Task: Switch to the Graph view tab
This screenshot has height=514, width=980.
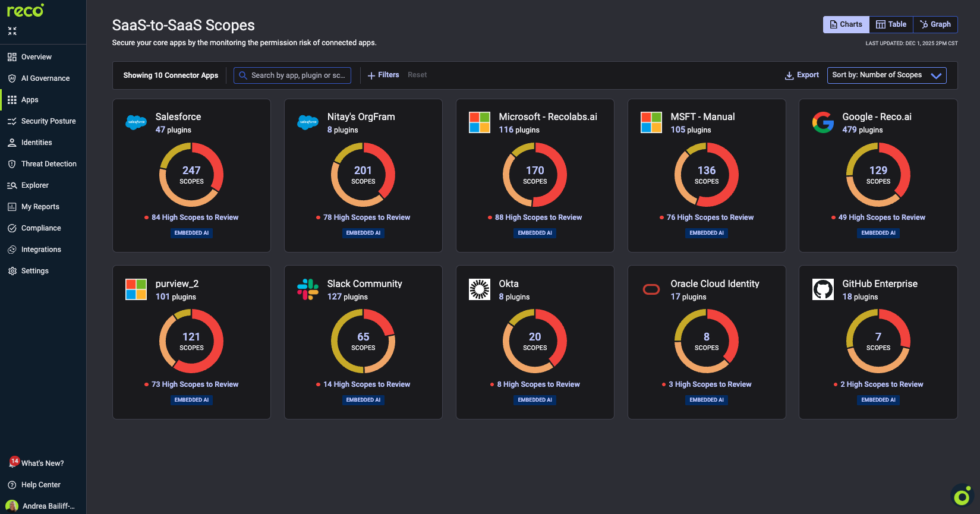Action: click(935, 24)
